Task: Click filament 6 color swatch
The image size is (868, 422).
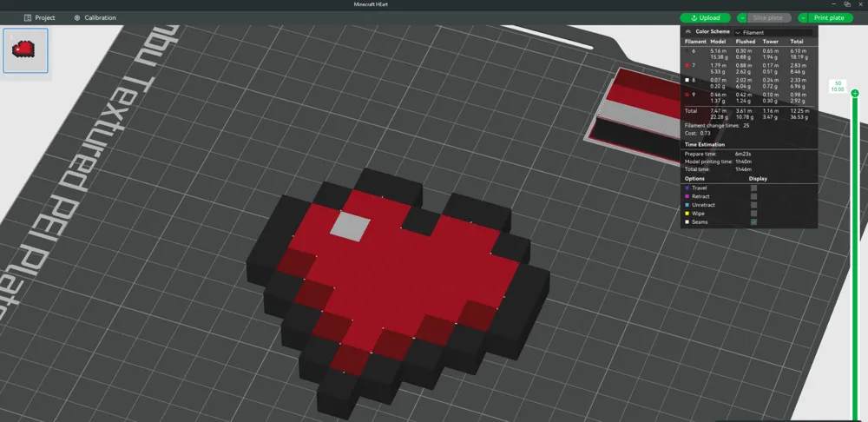Action: [687, 51]
